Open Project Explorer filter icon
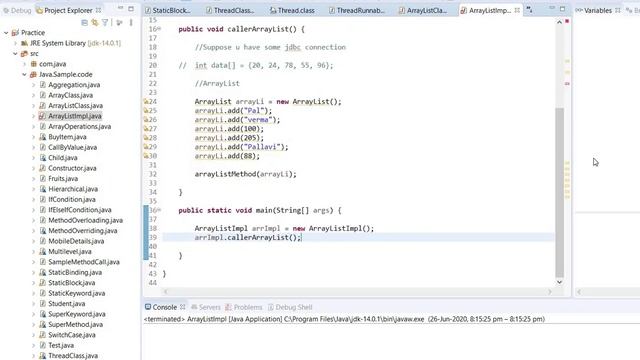Viewport: 640px width, 360px height. coord(105,23)
